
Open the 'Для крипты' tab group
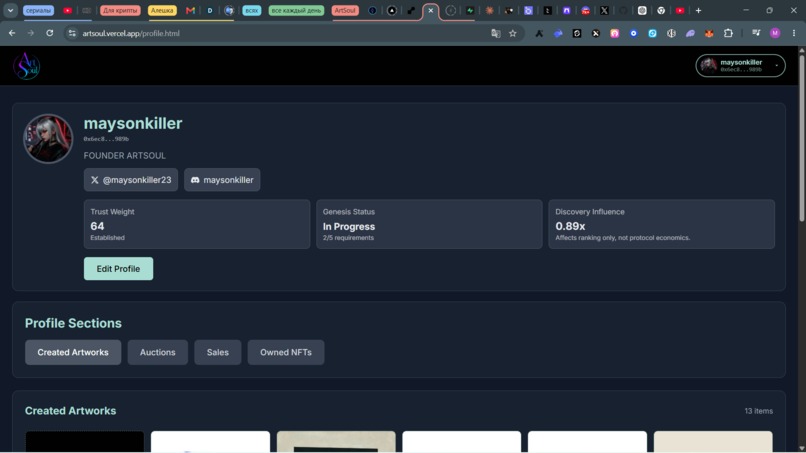(120, 10)
